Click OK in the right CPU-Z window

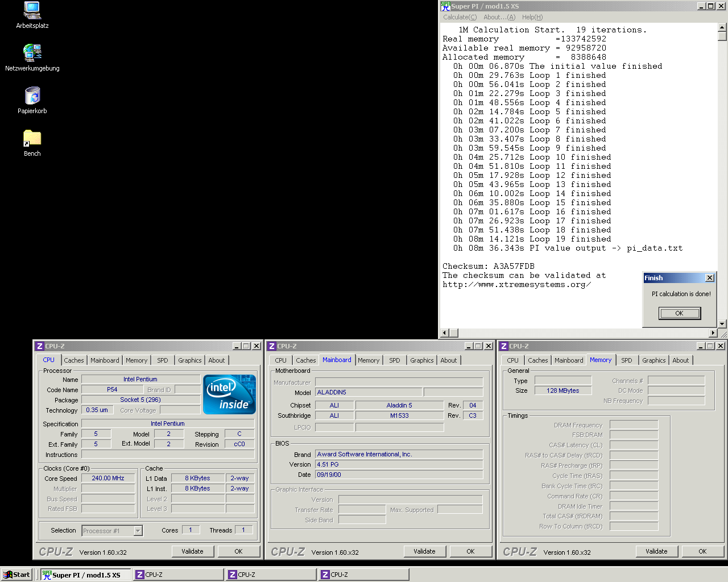(x=702, y=551)
